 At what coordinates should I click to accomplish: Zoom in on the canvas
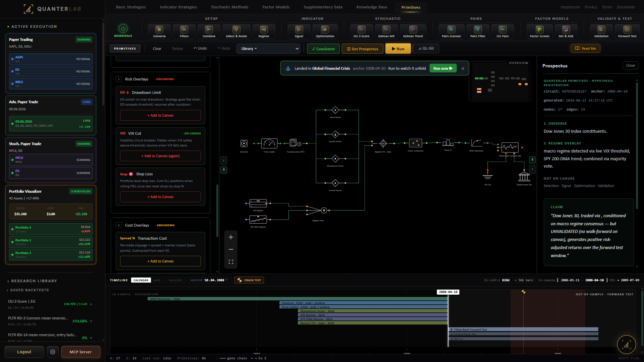click(x=231, y=237)
